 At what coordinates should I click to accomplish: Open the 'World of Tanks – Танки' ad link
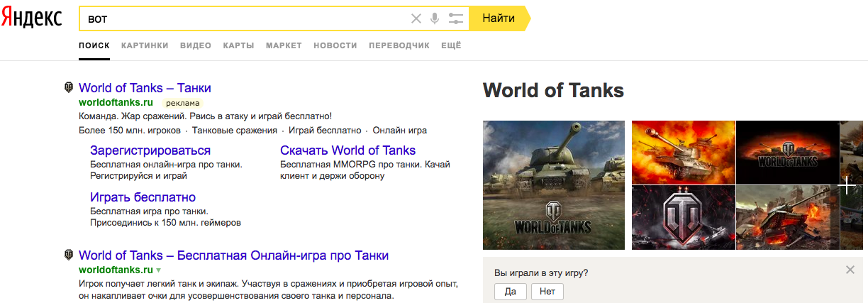[145, 88]
